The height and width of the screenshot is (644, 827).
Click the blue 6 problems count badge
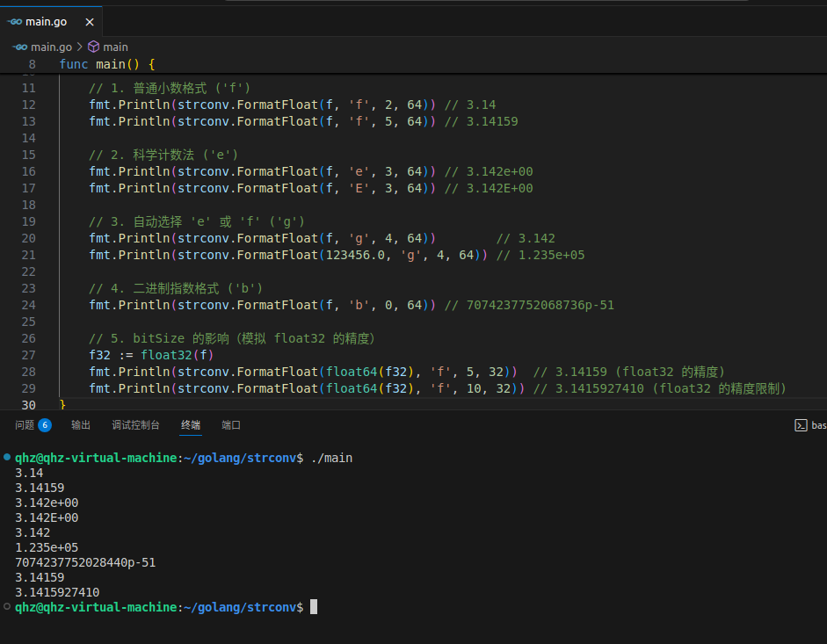point(45,425)
